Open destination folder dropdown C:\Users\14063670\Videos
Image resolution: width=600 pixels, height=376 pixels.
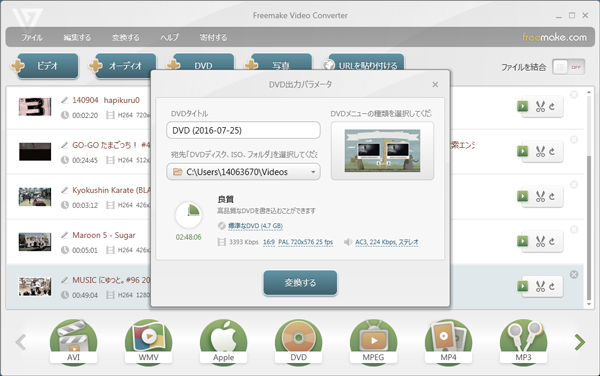243,172
